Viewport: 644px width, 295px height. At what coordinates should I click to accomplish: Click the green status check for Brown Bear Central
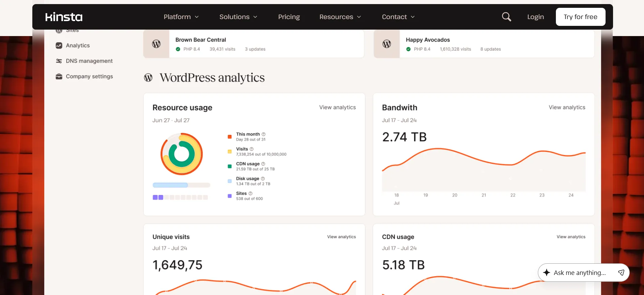(x=178, y=49)
